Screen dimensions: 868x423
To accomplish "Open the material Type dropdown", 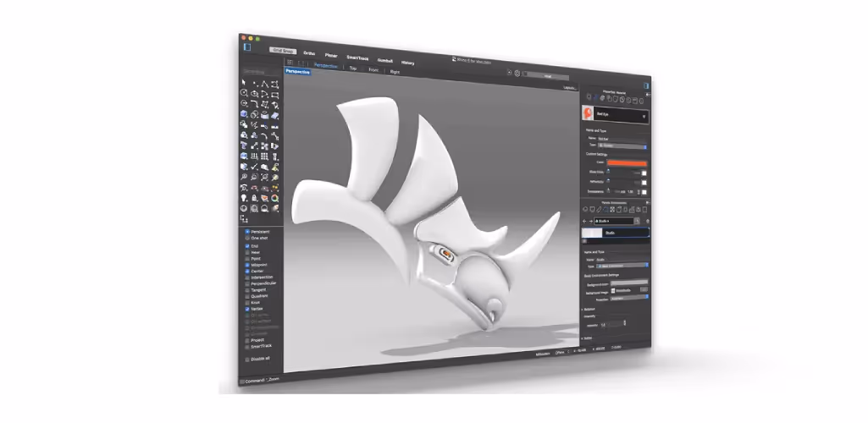I will click(x=622, y=146).
